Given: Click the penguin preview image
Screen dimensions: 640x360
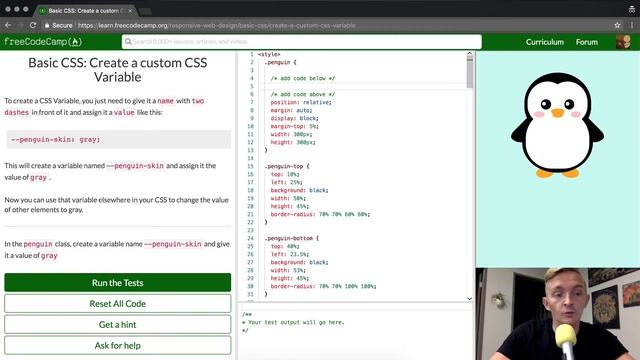Looking at the screenshot, I should click(x=558, y=125).
